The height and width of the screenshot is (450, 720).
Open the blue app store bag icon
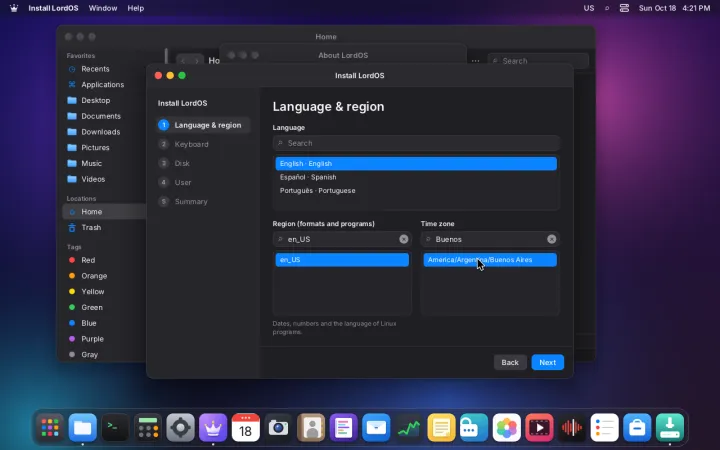coord(637,428)
